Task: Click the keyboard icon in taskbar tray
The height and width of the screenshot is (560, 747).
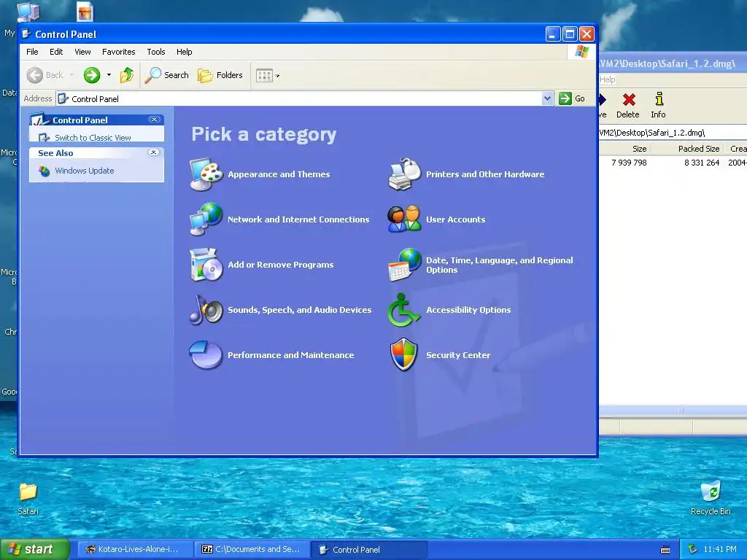Action: click(665, 550)
